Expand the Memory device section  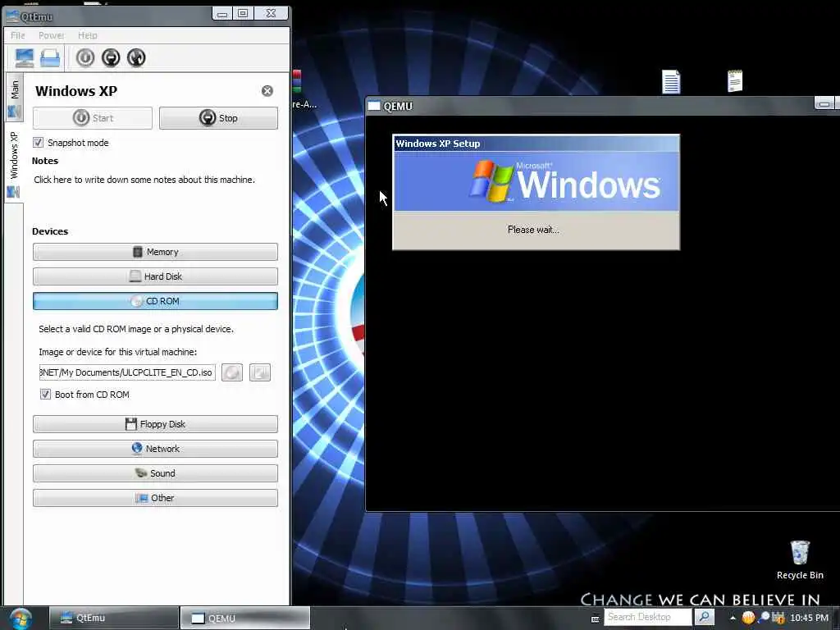(155, 252)
